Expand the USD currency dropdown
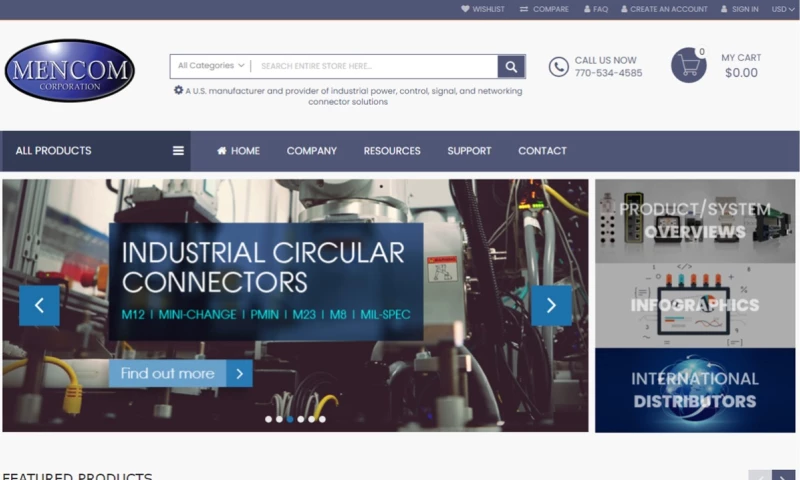The height and width of the screenshot is (480, 800). [x=783, y=9]
